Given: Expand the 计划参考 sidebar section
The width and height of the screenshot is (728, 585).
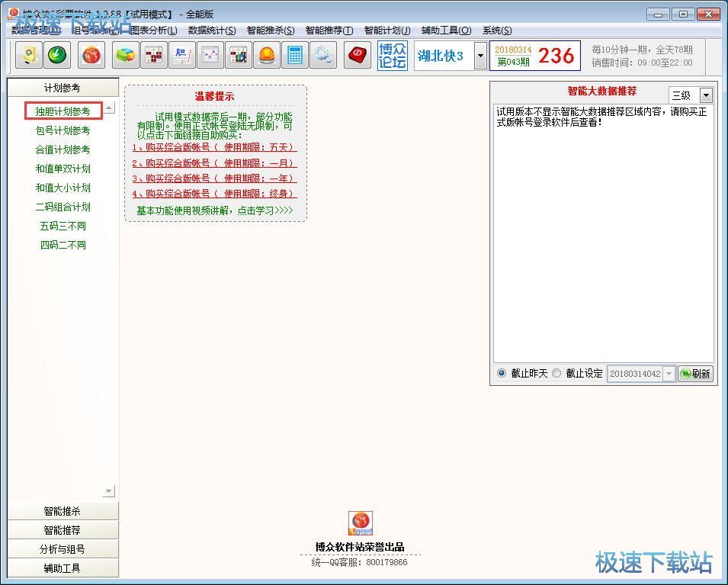Looking at the screenshot, I should tap(63, 88).
